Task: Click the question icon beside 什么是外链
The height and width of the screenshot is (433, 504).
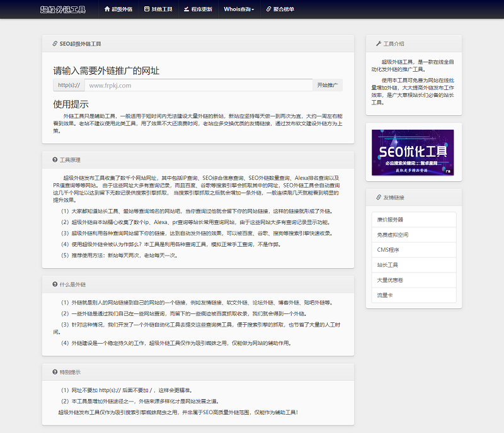Action: coord(55,284)
